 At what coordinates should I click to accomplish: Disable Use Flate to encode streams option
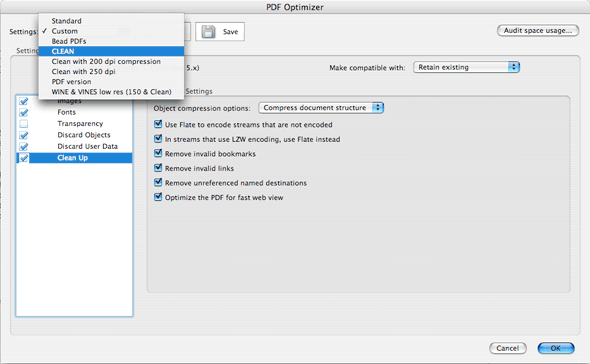coord(158,124)
